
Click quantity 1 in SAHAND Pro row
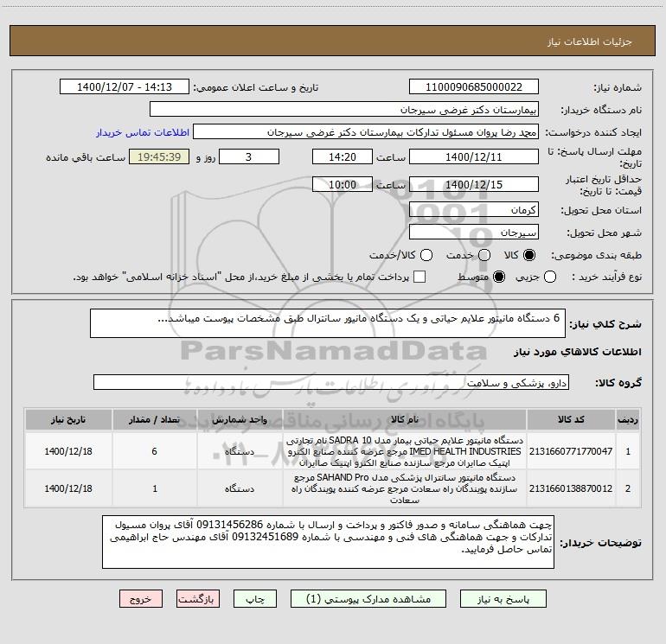point(155,488)
